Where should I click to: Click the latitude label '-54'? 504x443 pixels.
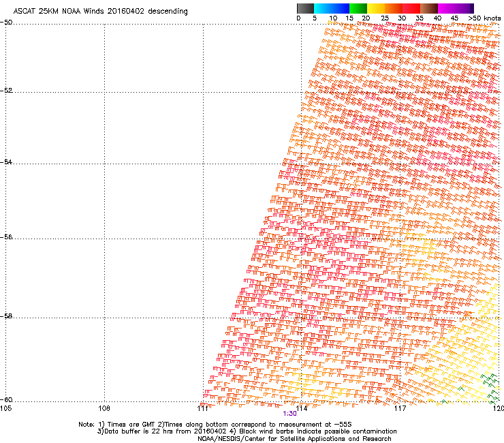6,162
